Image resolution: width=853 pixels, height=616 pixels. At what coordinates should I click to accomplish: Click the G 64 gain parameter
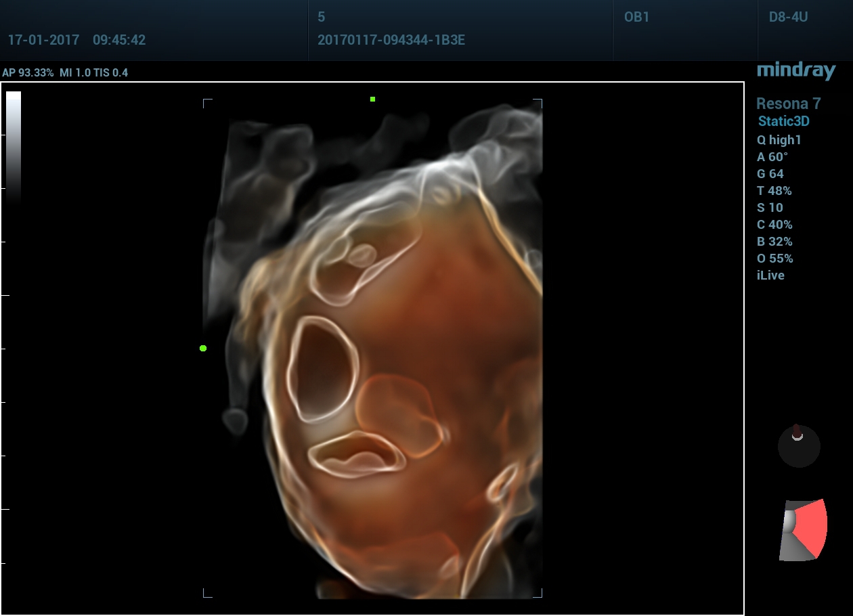point(770,174)
